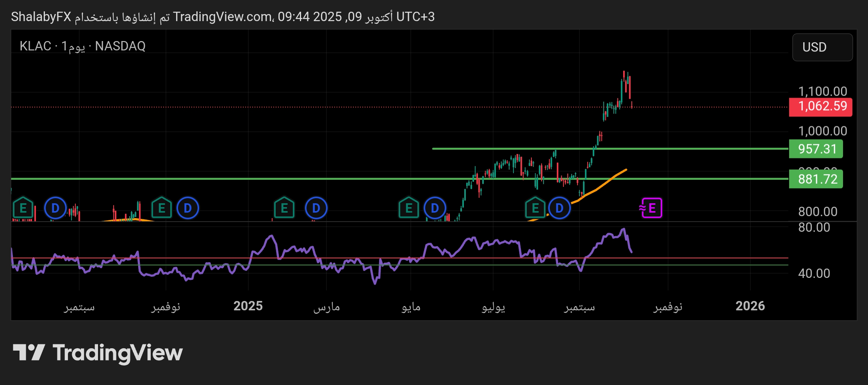
Task: Click the dividend D marker right after May
Action: click(435, 208)
